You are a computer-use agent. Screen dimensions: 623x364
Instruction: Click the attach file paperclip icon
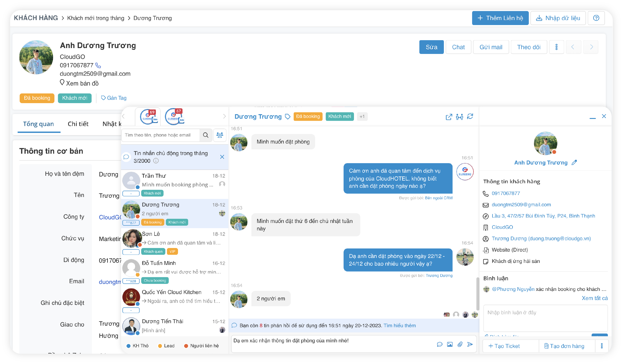coord(460,344)
